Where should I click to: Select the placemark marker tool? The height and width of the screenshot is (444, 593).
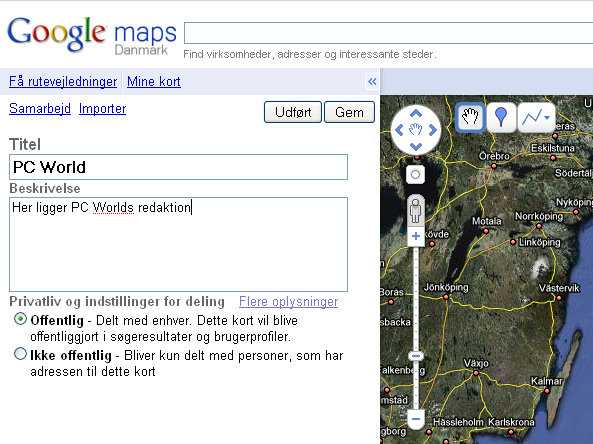click(501, 117)
